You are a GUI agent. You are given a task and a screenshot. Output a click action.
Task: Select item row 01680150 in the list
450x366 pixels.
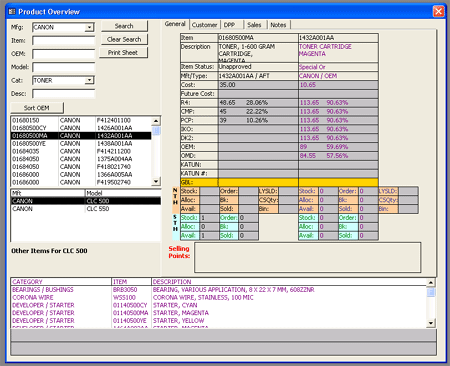pyautogui.click(x=81, y=120)
